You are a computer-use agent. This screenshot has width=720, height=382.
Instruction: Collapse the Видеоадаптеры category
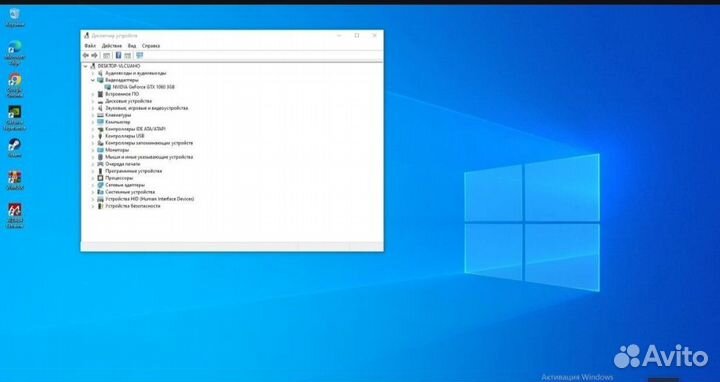pos(93,80)
